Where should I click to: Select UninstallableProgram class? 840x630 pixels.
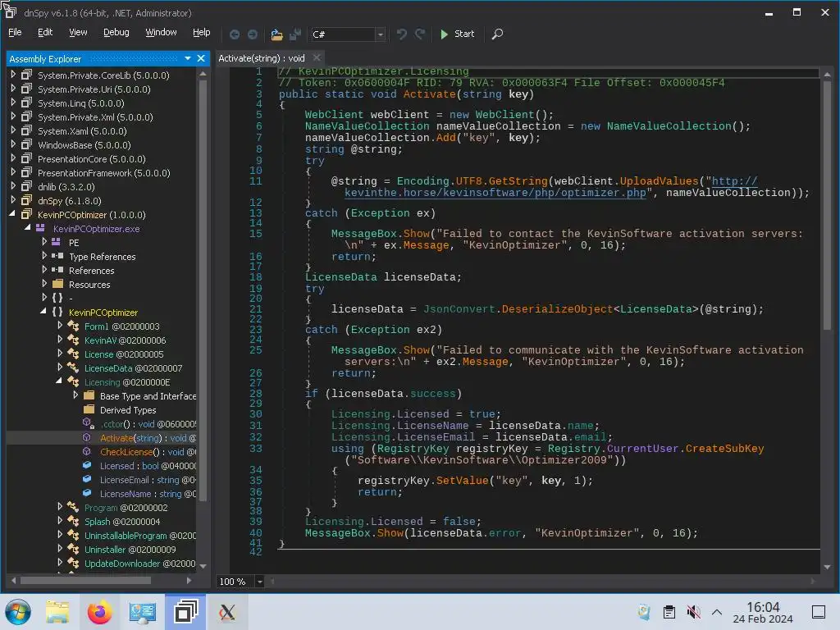point(139,535)
